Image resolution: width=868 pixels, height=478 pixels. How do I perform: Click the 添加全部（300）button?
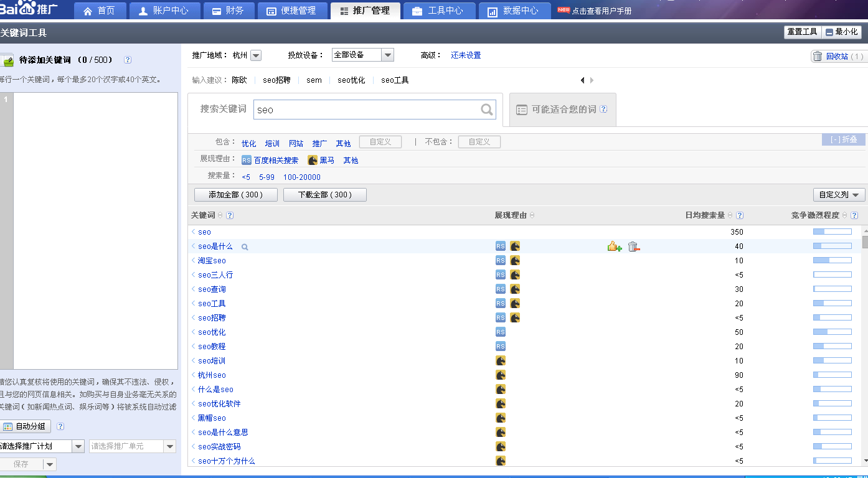coord(235,194)
